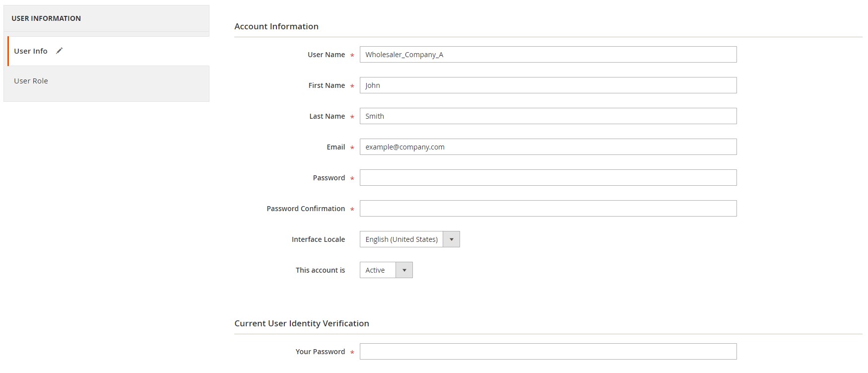The width and height of the screenshot is (868, 373).
Task: Click the Password Confirmation label
Action: tap(306, 209)
